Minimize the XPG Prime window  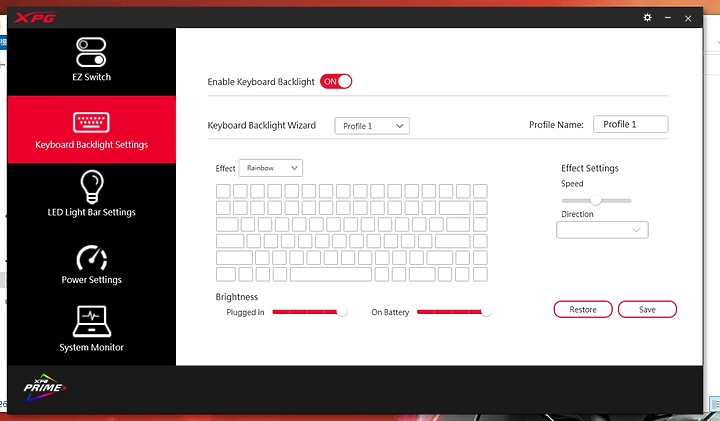coord(668,17)
